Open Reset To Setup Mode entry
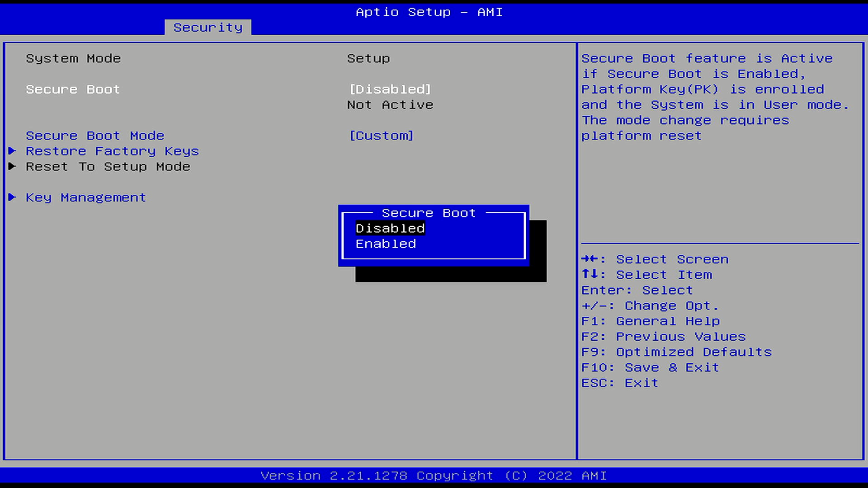868x488 pixels. [108, 167]
